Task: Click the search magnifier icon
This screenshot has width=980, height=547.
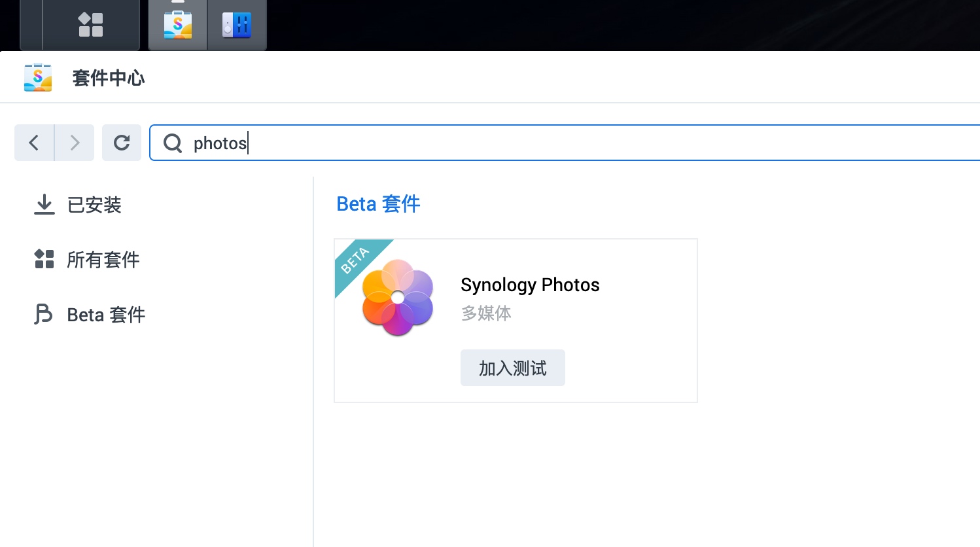Action: [173, 143]
